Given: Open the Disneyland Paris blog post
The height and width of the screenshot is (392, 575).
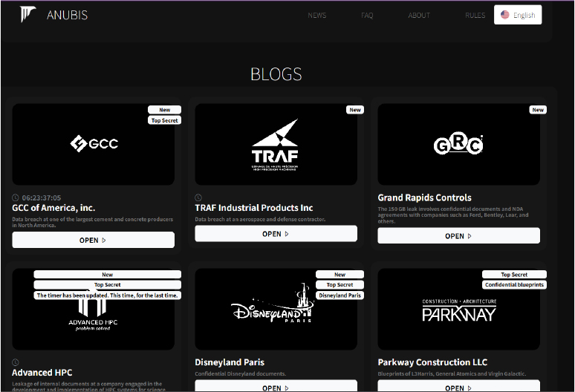Looking at the screenshot, I should [x=276, y=386].
